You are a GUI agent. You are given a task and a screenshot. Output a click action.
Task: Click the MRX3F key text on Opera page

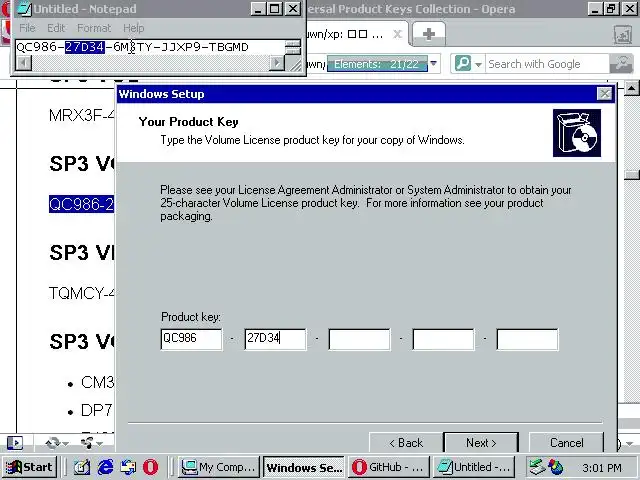[x=81, y=116]
